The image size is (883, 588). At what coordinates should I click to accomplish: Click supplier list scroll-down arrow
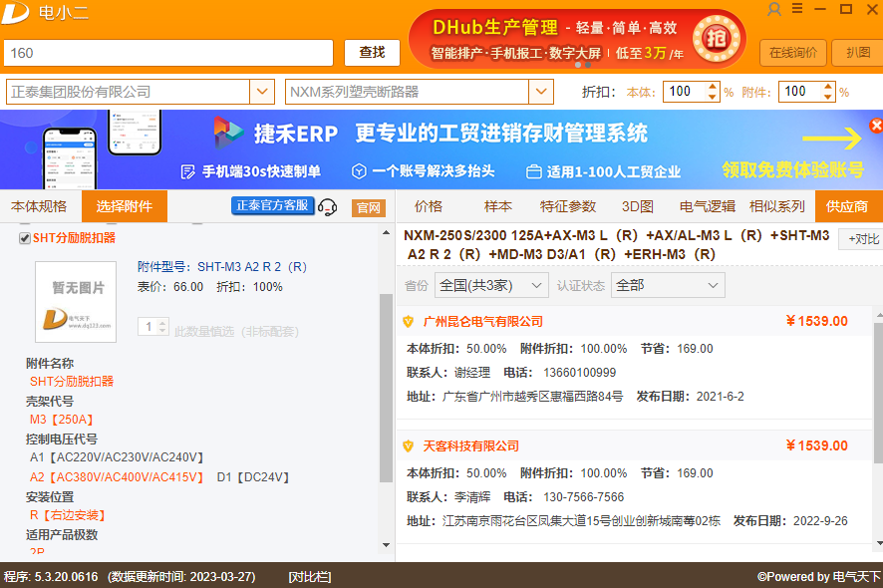(x=878, y=543)
